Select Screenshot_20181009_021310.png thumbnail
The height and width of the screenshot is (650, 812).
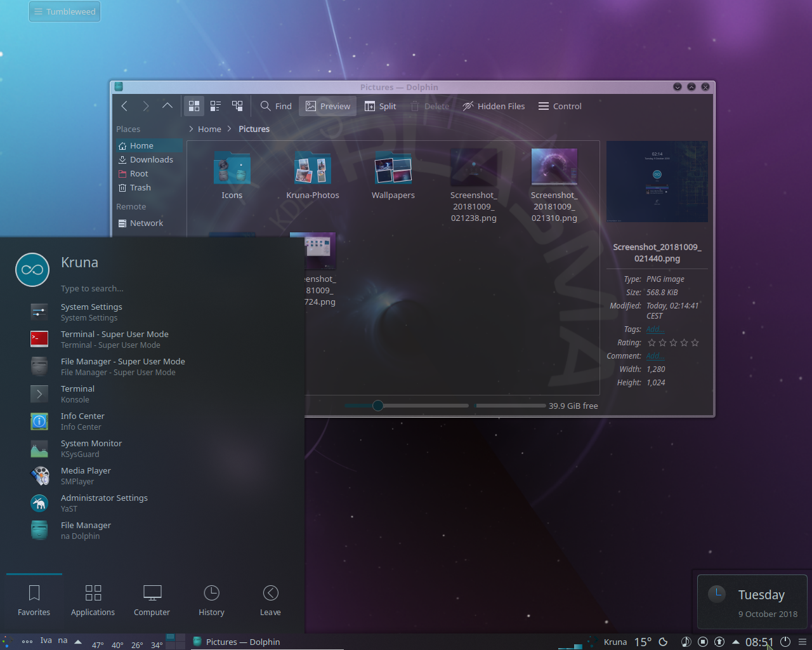(554, 168)
